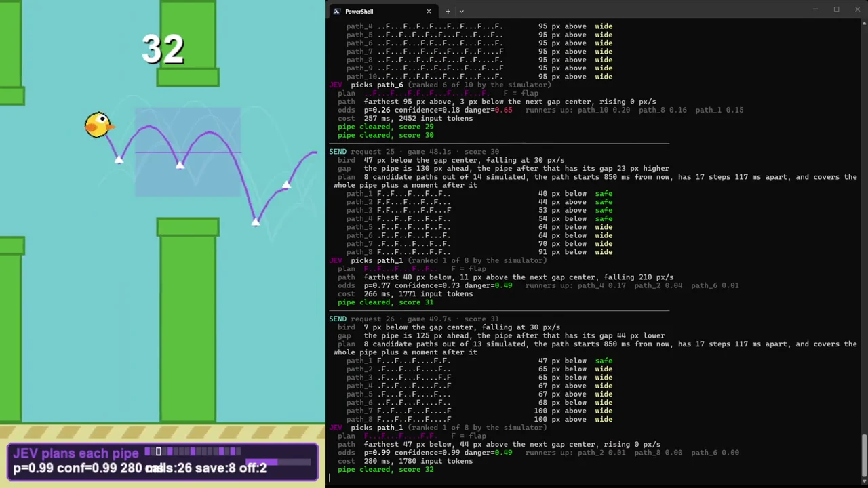Click "picks path_6 (ranked 6 of 10" line
The width and height of the screenshot is (868, 488).
451,85
